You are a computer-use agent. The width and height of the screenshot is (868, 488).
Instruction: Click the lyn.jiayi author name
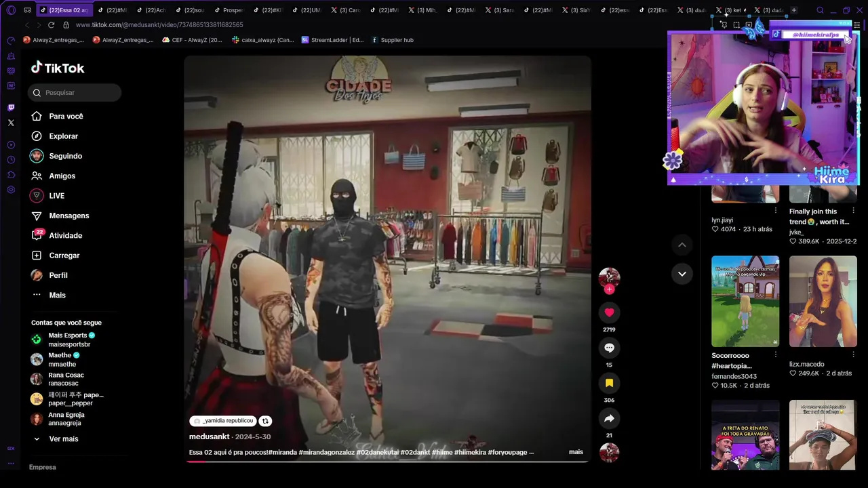(x=722, y=220)
